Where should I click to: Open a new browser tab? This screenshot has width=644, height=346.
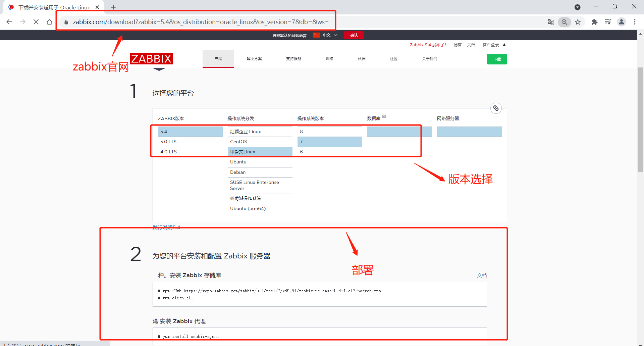pyautogui.click(x=113, y=7)
